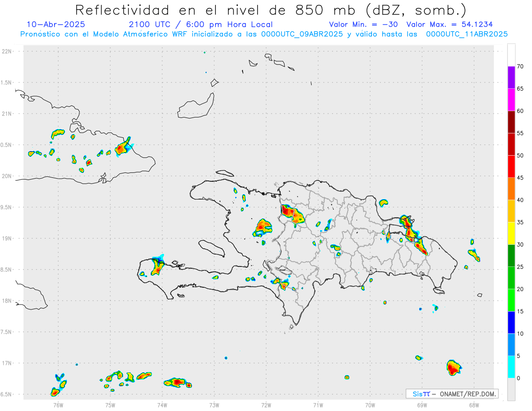The width and height of the screenshot is (532, 411).
Task: Click the '70' colorbar scale label
Action: (520, 67)
